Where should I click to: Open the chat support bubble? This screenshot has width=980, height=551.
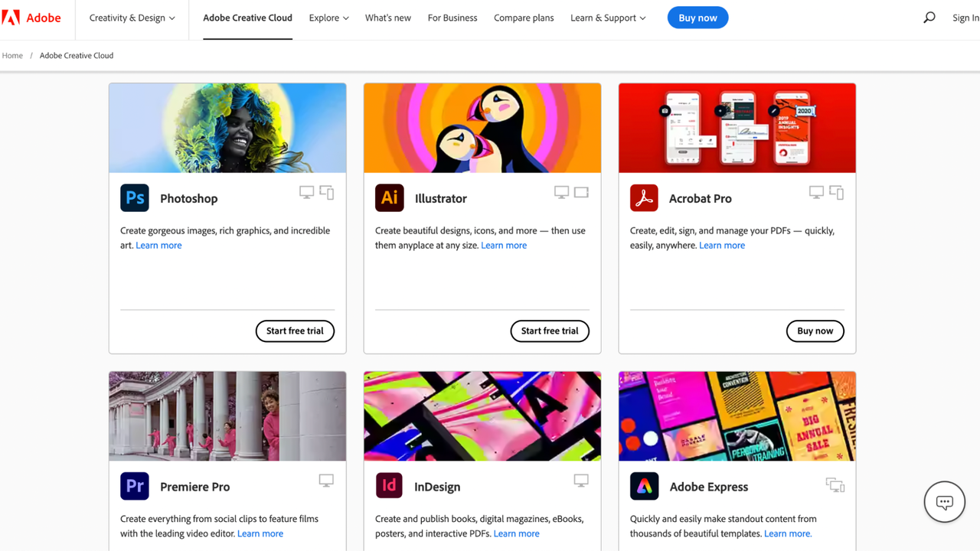point(944,501)
